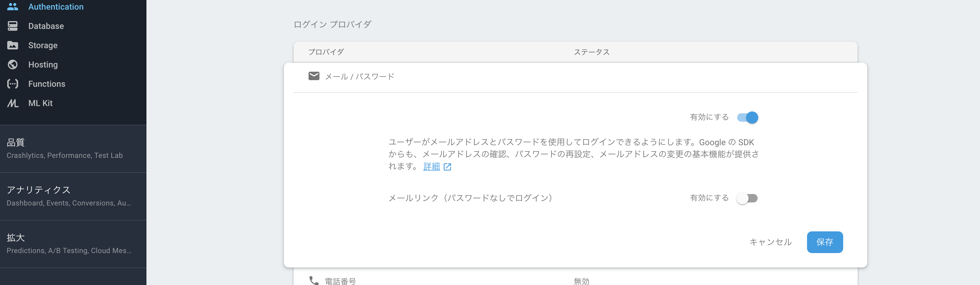Open the Hosting menu entry
The height and width of the screenshot is (285, 980).
click(x=42, y=65)
